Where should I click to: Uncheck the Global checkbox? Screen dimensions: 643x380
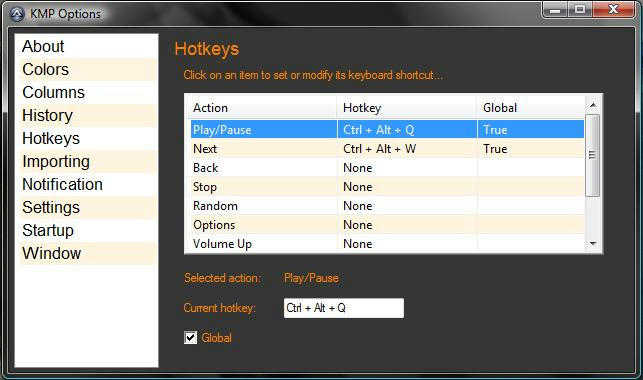(x=190, y=338)
